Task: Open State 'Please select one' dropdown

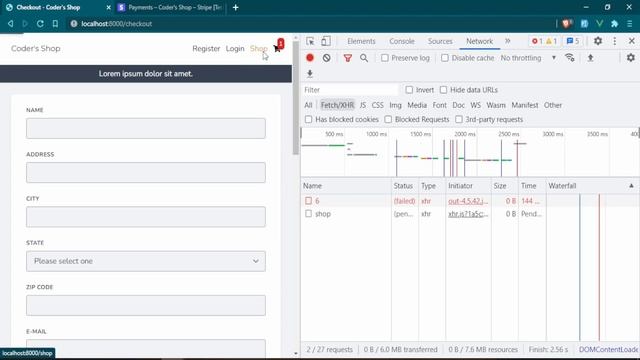Action: click(x=146, y=261)
